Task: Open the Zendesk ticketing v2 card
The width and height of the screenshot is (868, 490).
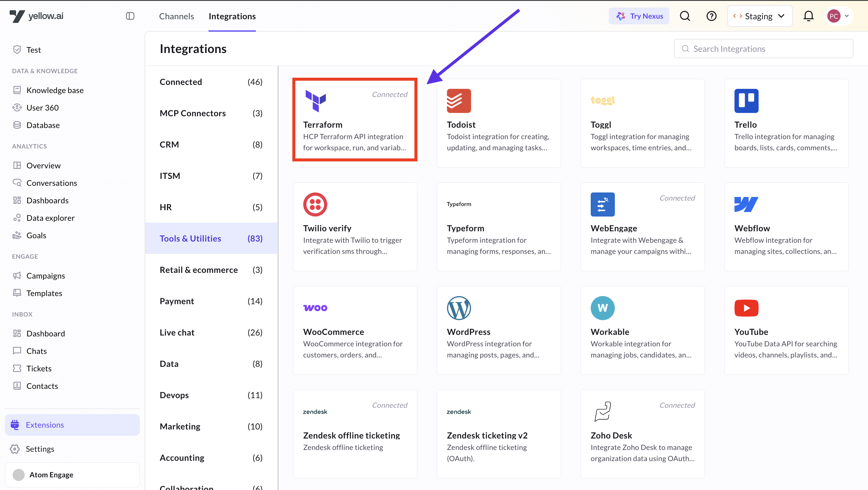Action: (x=499, y=434)
